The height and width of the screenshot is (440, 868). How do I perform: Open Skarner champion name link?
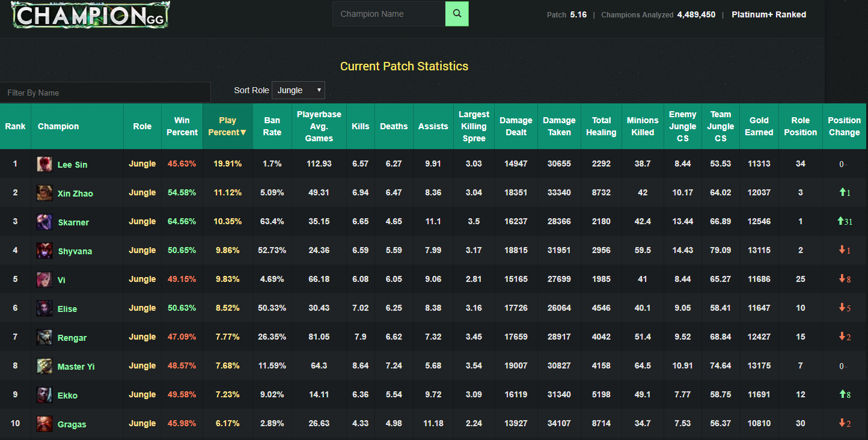(x=73, y=222)
